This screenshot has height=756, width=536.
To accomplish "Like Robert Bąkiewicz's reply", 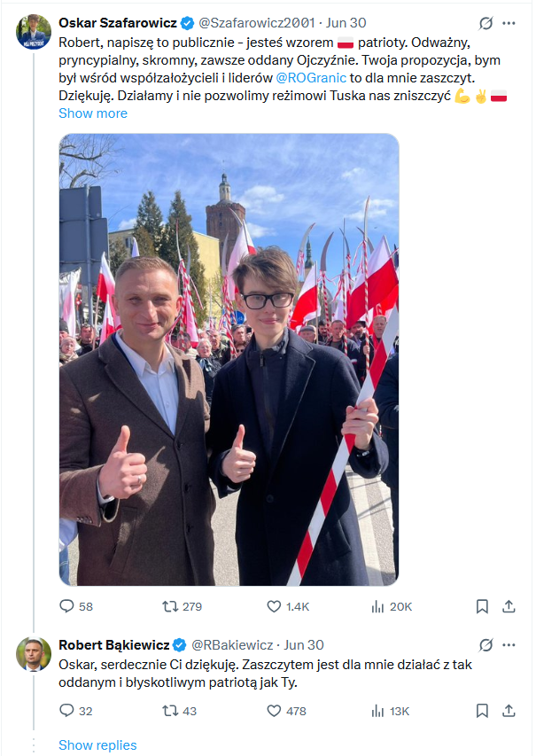I will point(275,711).
